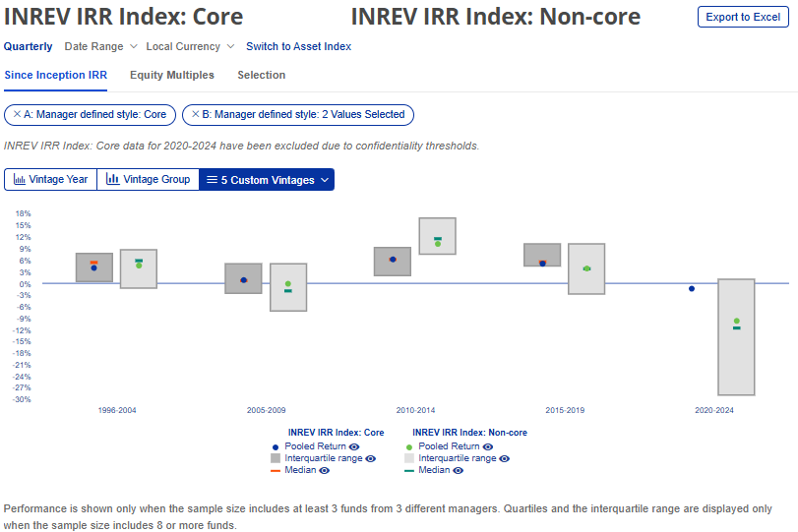Image resolution: width=798 pixels, height=532 pixels.
Task: Toggle Core Interquartile range visibility eye
Action: pyautogui.click(x=371, y=459)
